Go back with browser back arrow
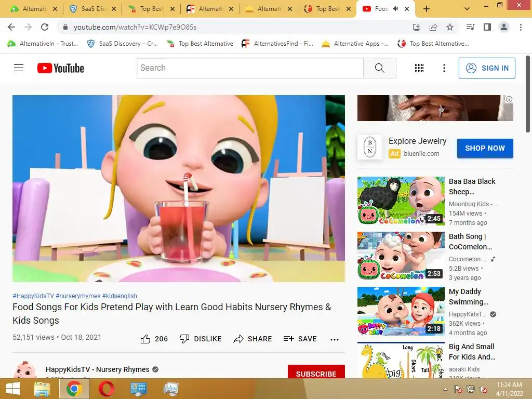Viewport: 532px width, 399px height. tap(11, 27)
